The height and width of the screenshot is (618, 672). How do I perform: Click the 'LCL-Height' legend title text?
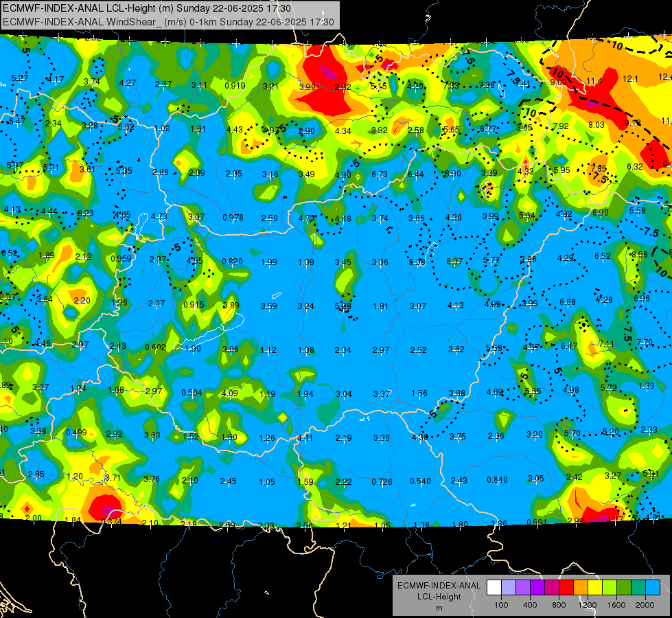[439, 597]
